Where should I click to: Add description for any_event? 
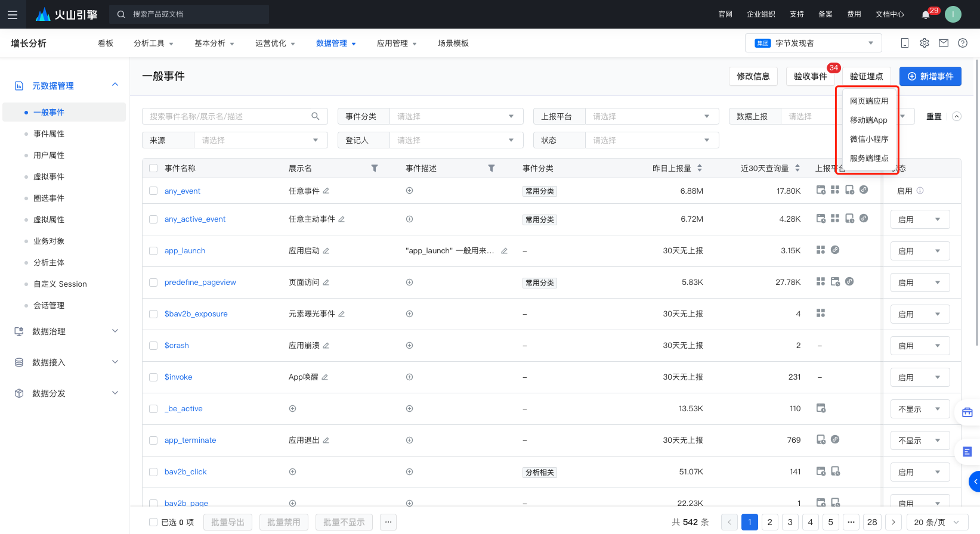click(x=409, y=191)
